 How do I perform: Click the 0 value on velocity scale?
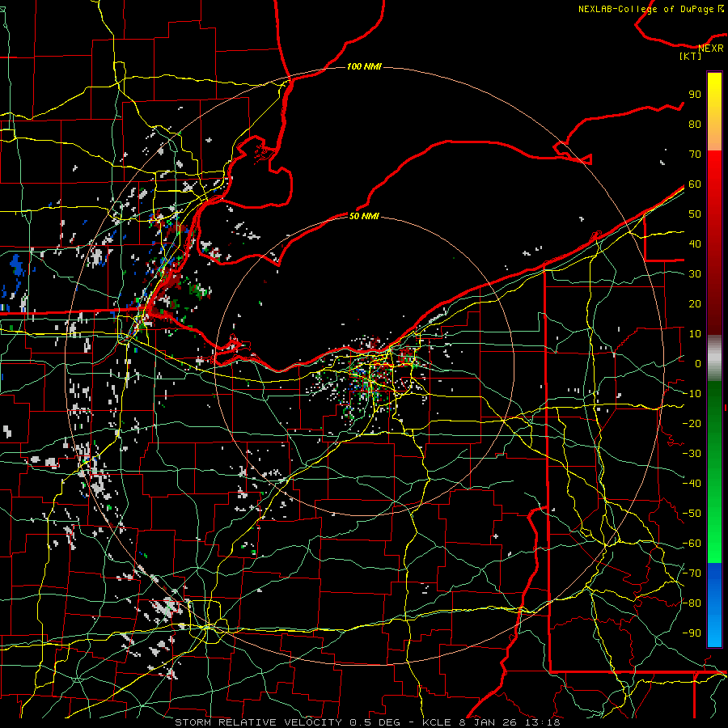[698, 363]
